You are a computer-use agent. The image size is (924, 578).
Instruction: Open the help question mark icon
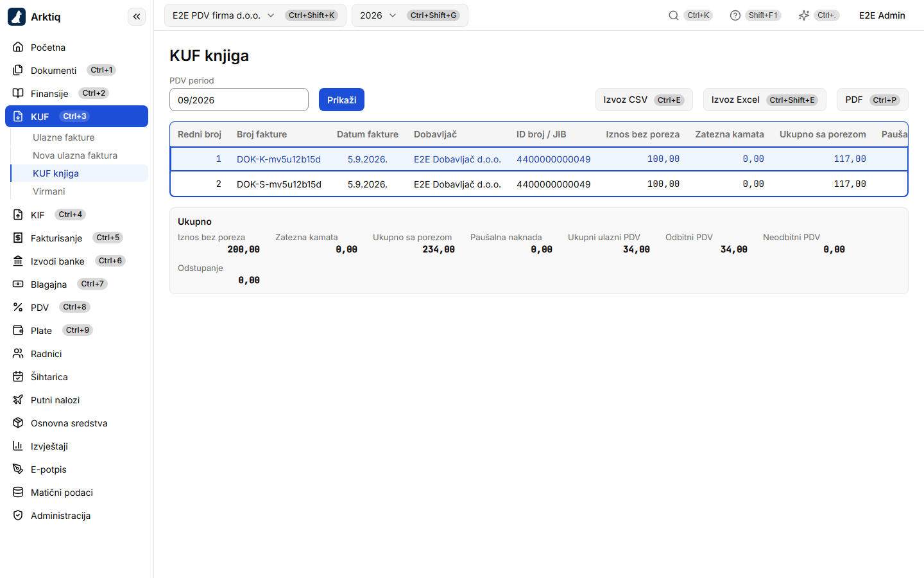click(x=735, y=15)
